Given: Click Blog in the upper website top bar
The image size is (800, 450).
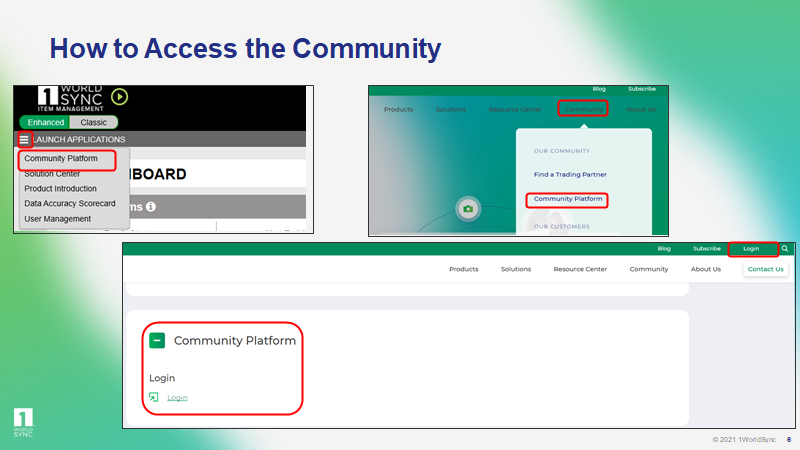Looking at the screenshot, I should [599, 89].
